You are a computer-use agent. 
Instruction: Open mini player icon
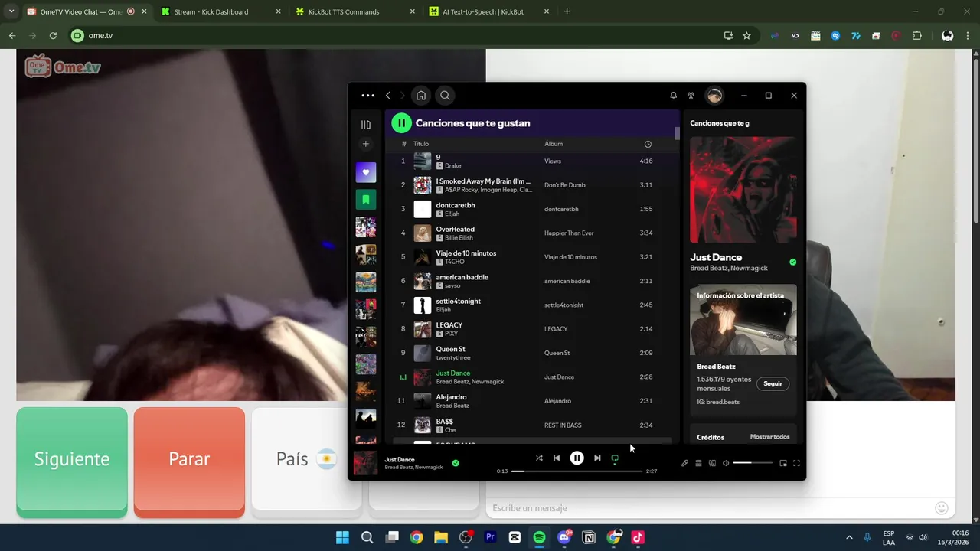pyautogui.click(x=782, y=463)
